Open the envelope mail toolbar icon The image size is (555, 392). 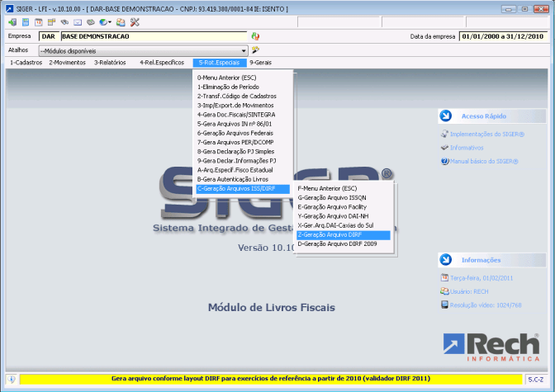coord(78,22)
